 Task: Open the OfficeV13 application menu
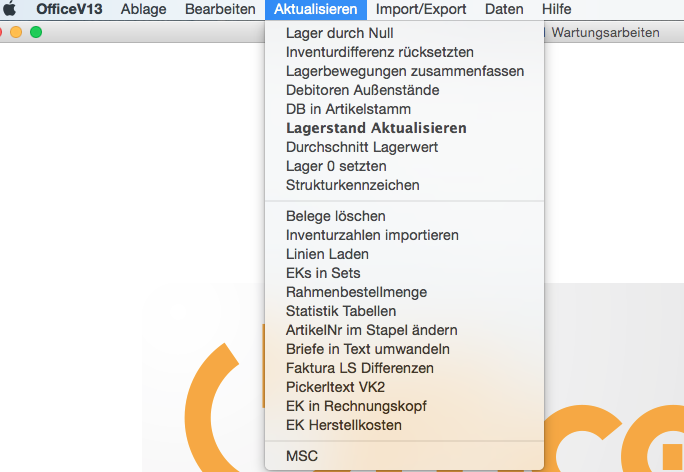coord(69,9)
